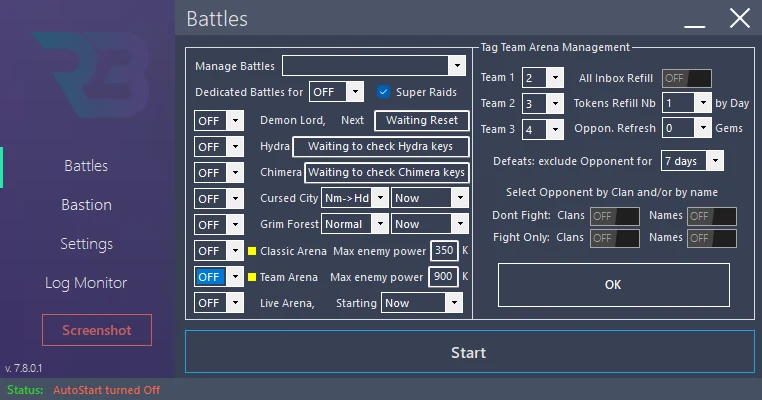Viewport: 762px width, 400px height.
Task: Open Defeats exclude Opponent days dropdown
Action: tap(692, 161)
